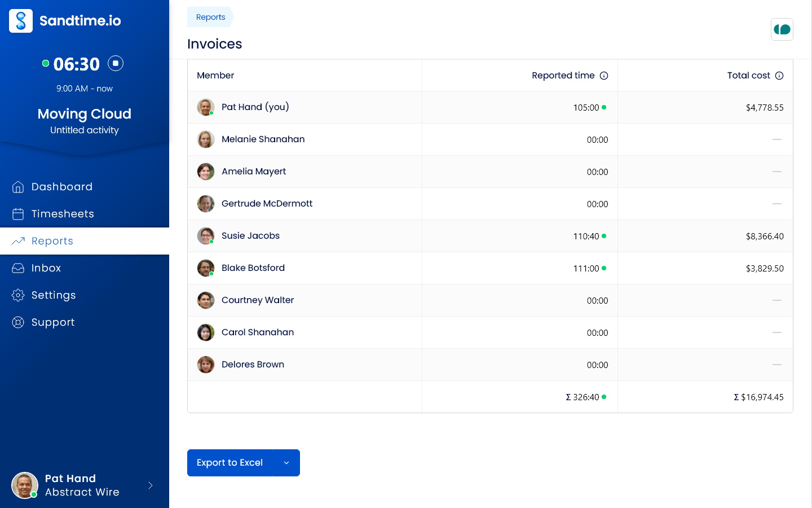The image size is (812, 508).
Task: Click the Reports breadcrumb
Action: tap(210, 17)
